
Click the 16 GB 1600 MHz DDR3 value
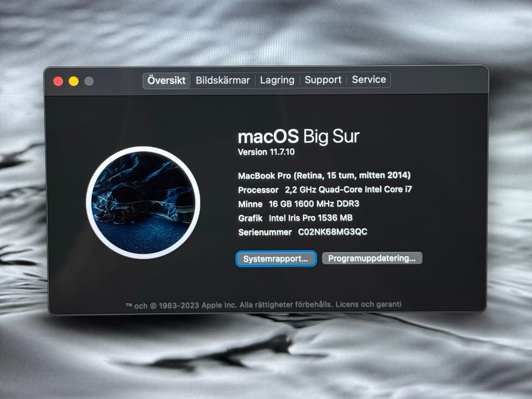pos(314,203)
